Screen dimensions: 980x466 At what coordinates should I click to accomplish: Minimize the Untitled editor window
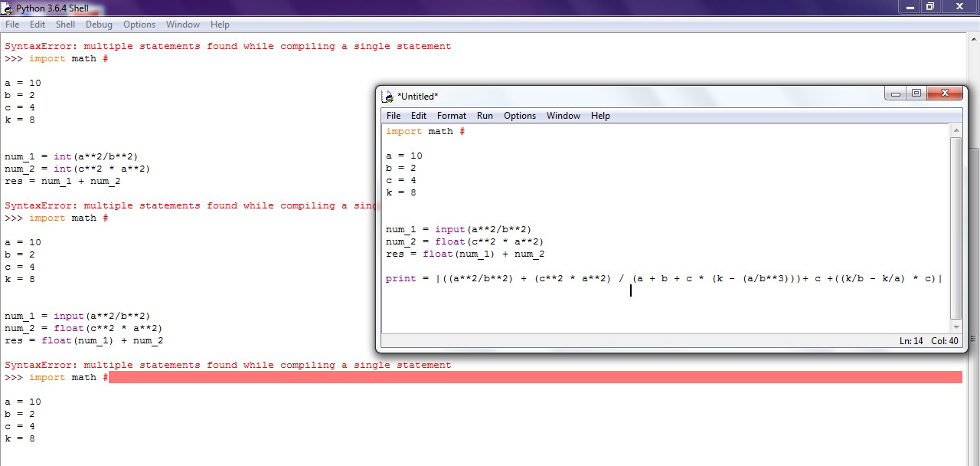tap(895, 93)
